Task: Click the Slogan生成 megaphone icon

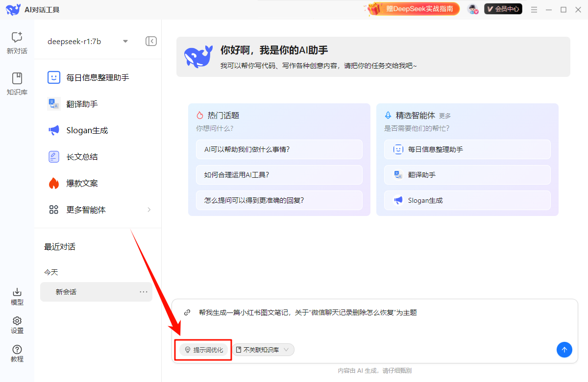Action: click(x=54, y=130)
